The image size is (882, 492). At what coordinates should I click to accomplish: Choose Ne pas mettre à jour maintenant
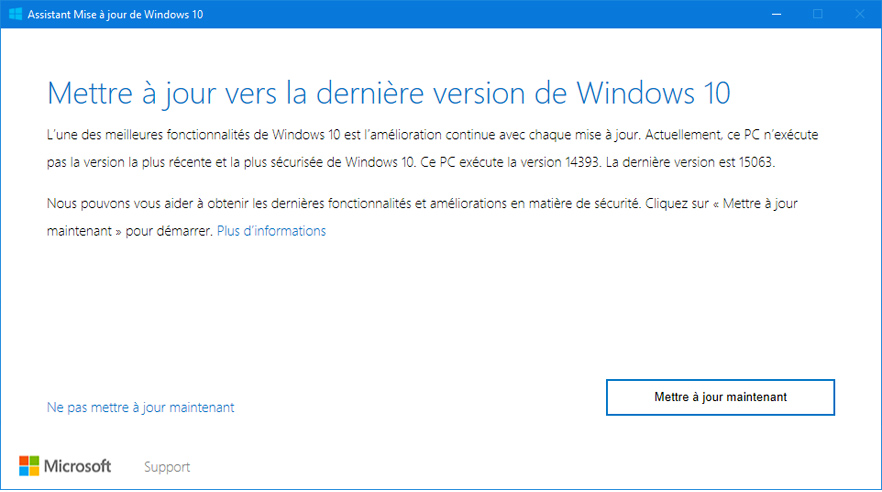coord(140,407)
